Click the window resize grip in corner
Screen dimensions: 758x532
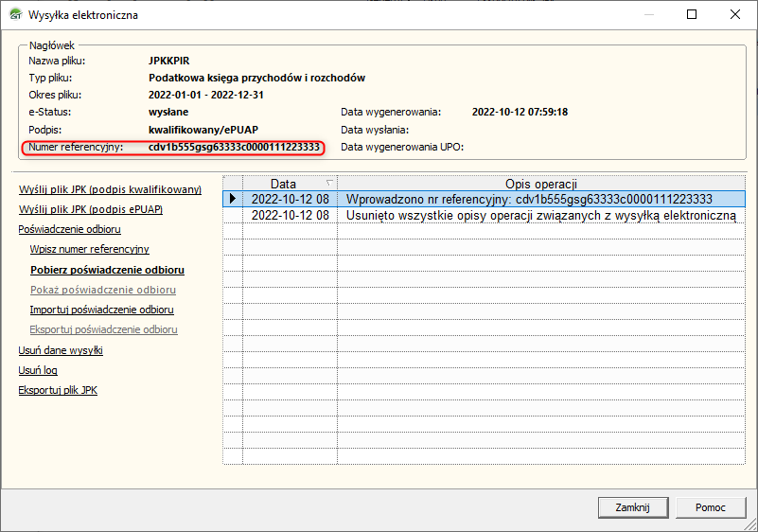(750, 524)
